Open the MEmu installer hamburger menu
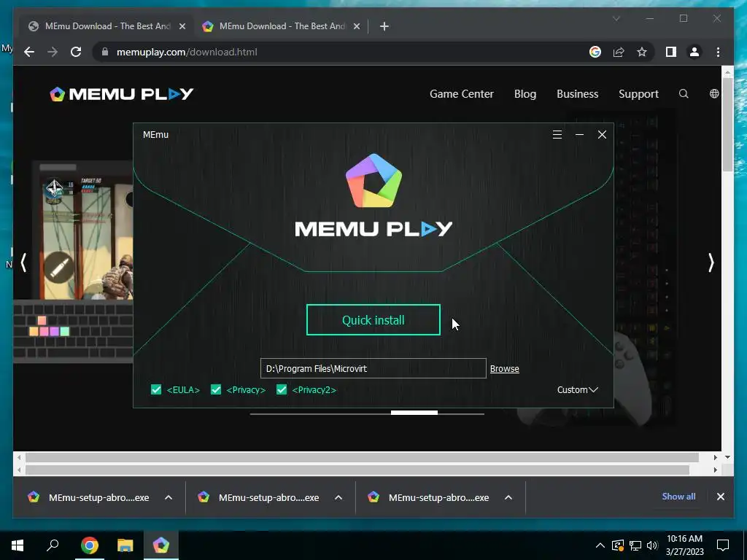This screenshot has height=560, width=747. (x=557, y=135)
